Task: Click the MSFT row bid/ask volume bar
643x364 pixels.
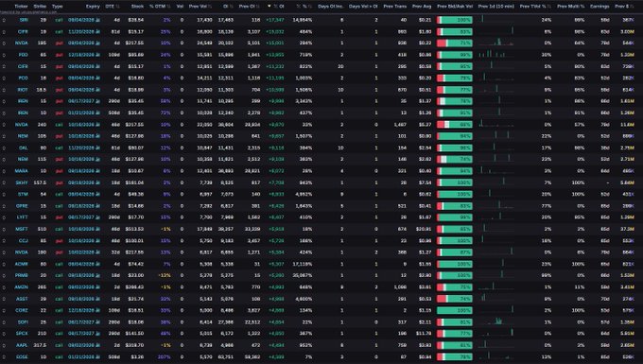Action: (455, 229)
